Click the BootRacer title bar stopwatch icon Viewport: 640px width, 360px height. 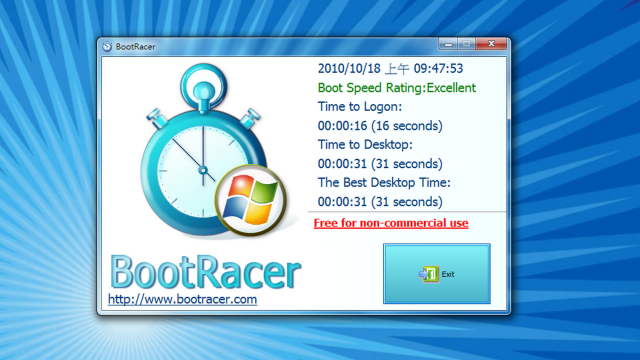click(107, 47)
